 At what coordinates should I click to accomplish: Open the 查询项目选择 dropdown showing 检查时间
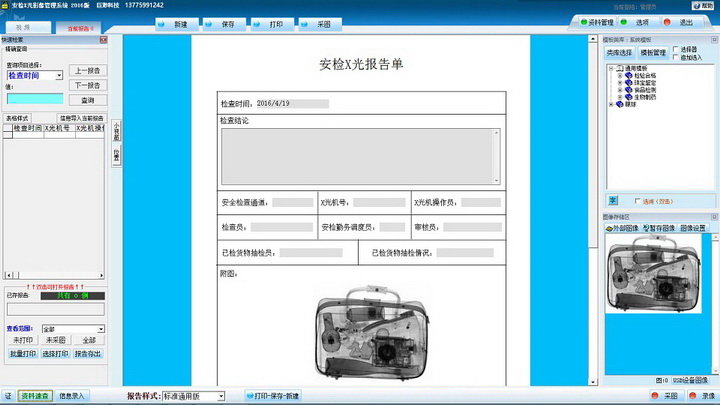pyautogui.click(x=59, y=75)
